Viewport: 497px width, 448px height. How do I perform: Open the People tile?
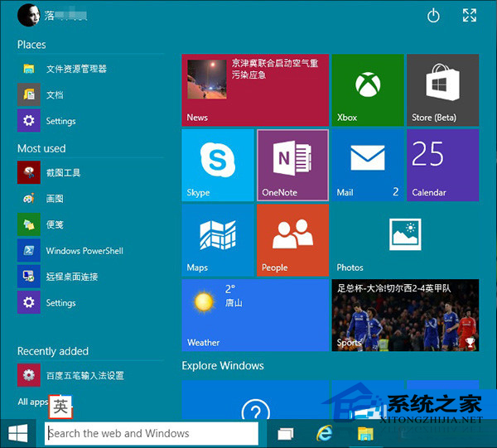(x=293, y=240)
